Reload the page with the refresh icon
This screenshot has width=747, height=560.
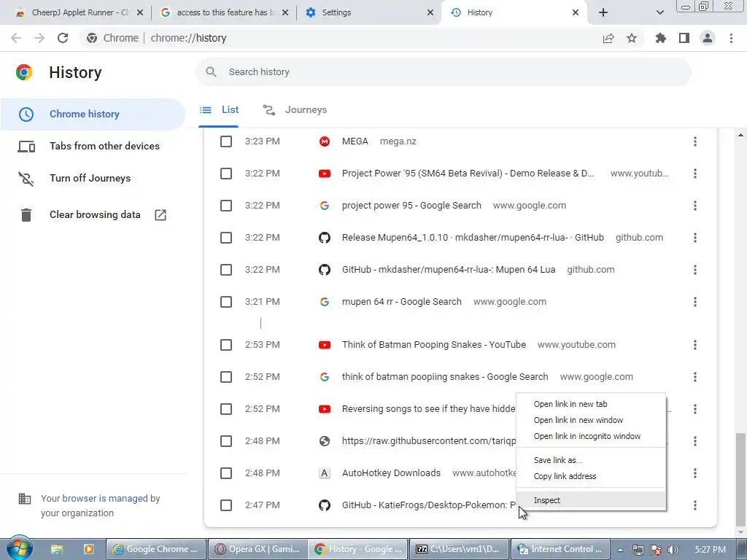pyautogui.click(x=63, y=38)
